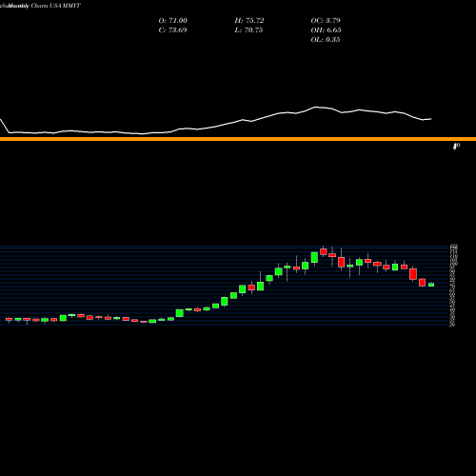This screenshot has height=476, width=476.
Task: Click the OH: 6.65 value
Action: coord(326,30)
